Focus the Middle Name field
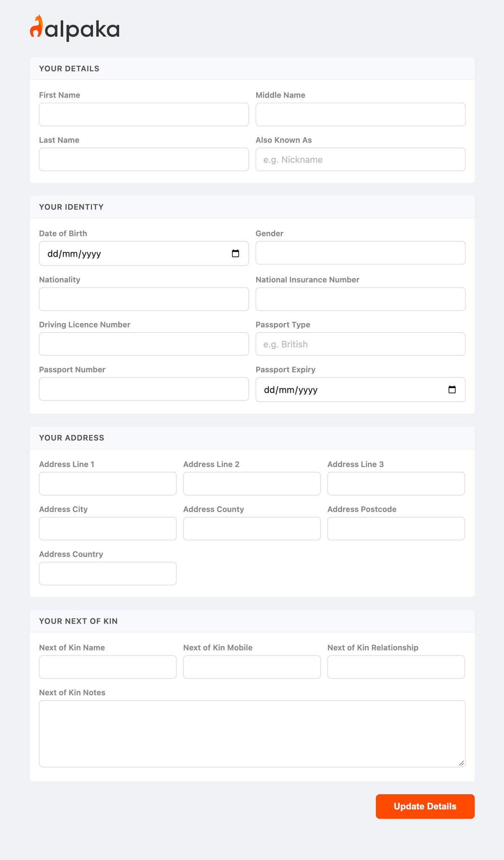This screenshot has width=504, height=860. tap(360, 114)
